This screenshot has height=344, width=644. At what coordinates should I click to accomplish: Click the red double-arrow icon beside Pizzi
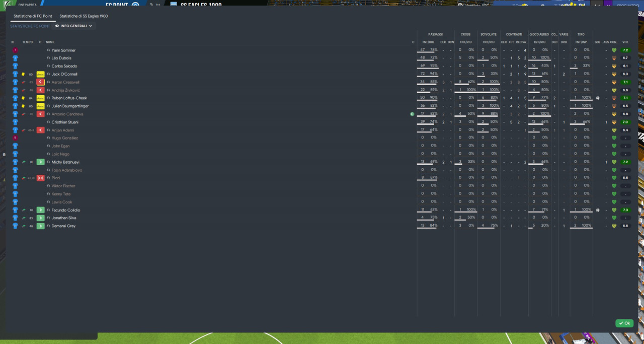pyautogui.click(x=40, y=178)
